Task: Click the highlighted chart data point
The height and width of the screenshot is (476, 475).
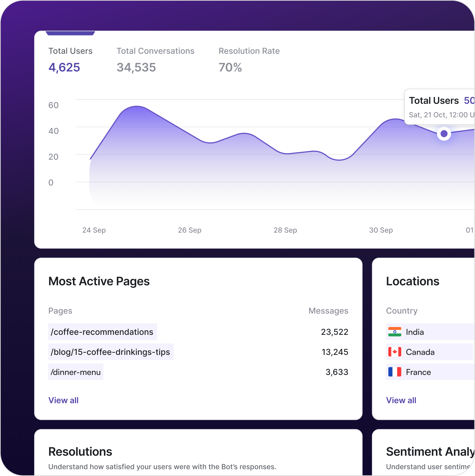Action: [x=444, y=134]
